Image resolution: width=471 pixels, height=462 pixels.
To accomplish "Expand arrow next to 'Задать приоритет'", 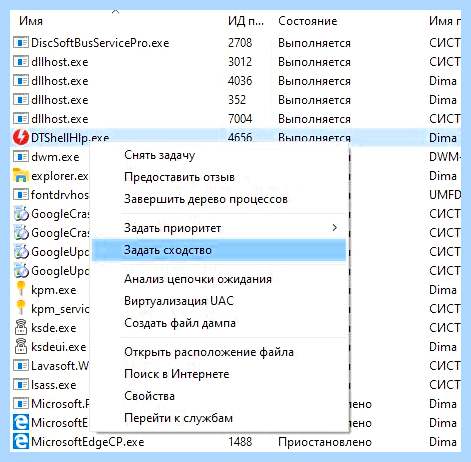I will [x=335, y=228].
